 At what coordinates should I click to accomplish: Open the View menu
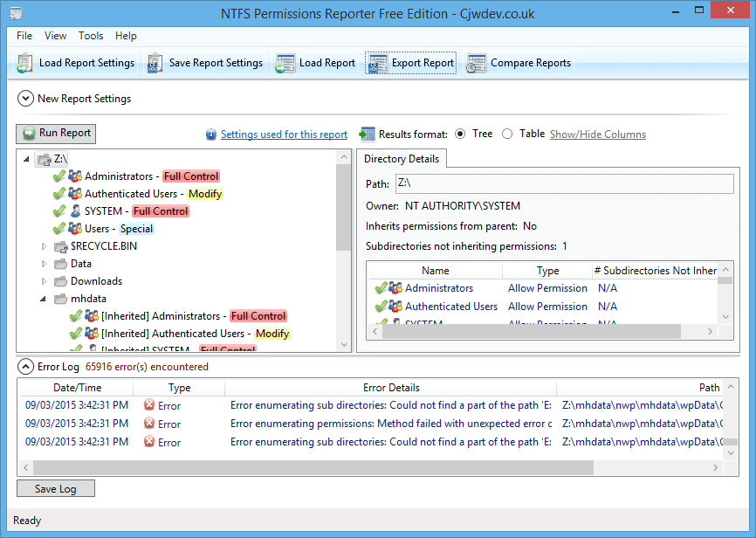[x=56, y=36]
